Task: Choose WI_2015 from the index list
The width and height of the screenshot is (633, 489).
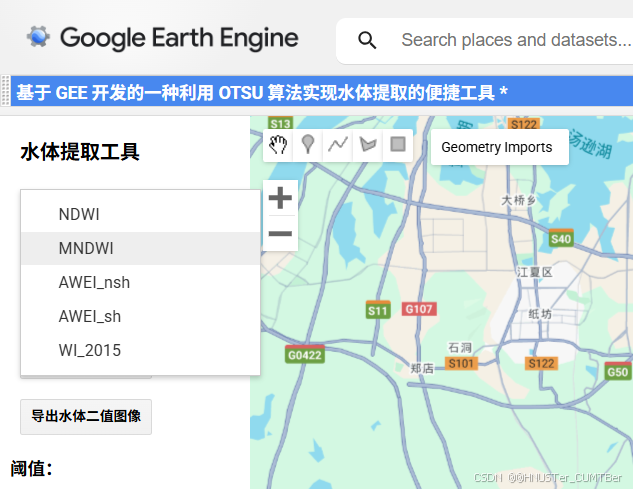Action: [x=140, y=350]
